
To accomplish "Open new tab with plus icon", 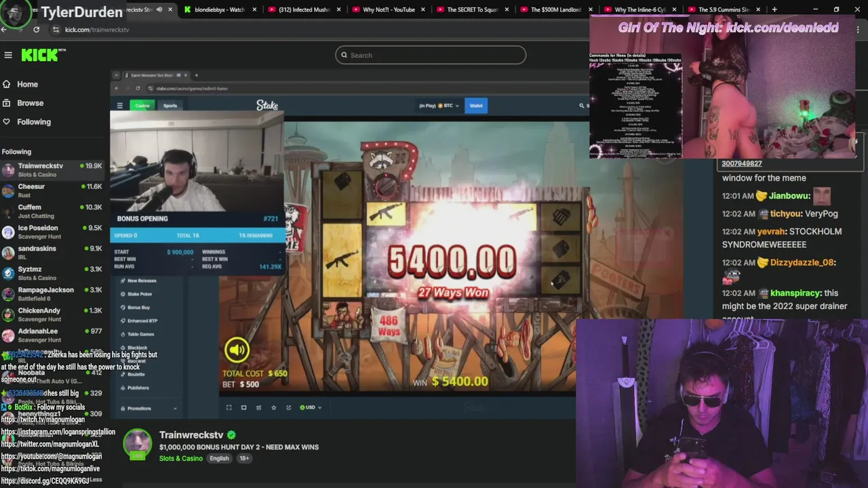I will coord(774,9).
